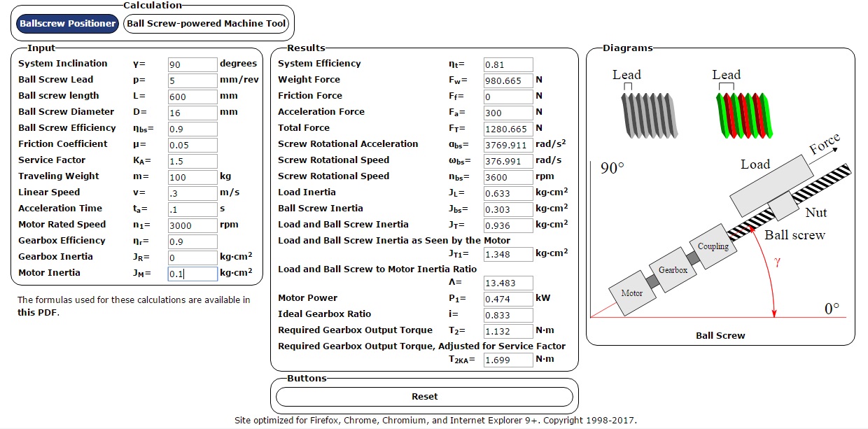The width and height of the screenshot is (868, 429).
Task: Click the System Inclination label
Action: (x=63, y=64)
